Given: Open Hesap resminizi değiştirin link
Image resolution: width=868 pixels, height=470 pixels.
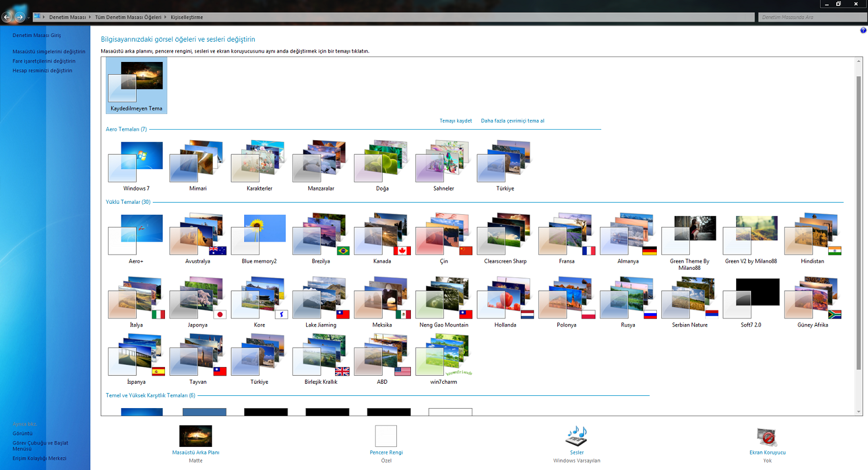Looking at the screenshot, I should coord(42,71).
